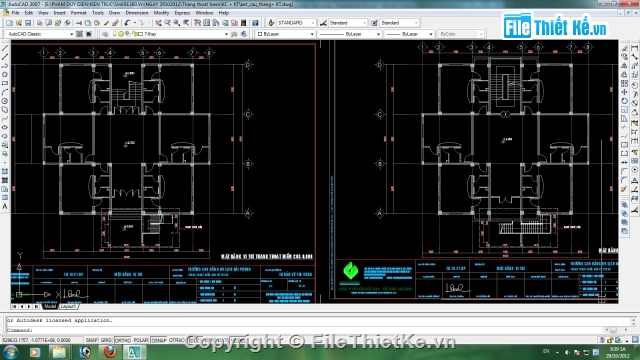Expand the undo history dropdown arrow
Viewport: 640px width, 360px height.
[x=134, y=23]
